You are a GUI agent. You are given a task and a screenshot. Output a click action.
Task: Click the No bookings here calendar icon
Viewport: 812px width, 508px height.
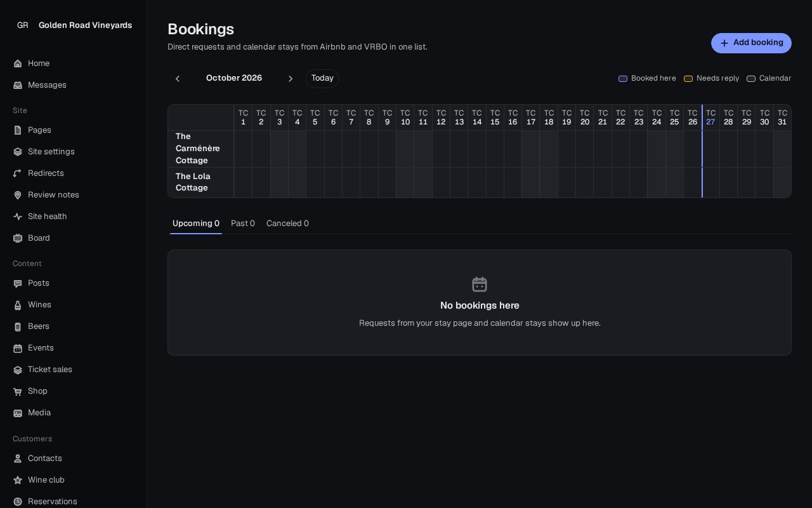click(x=480, y=284)
